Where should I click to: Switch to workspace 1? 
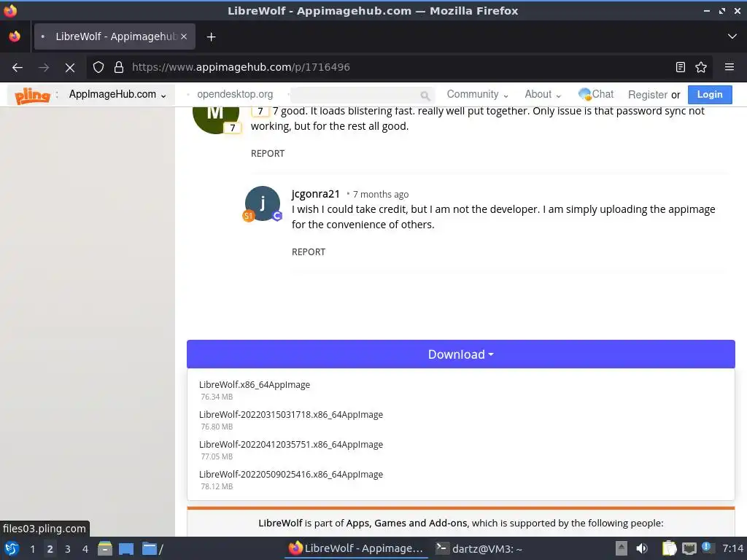[32, 549]
